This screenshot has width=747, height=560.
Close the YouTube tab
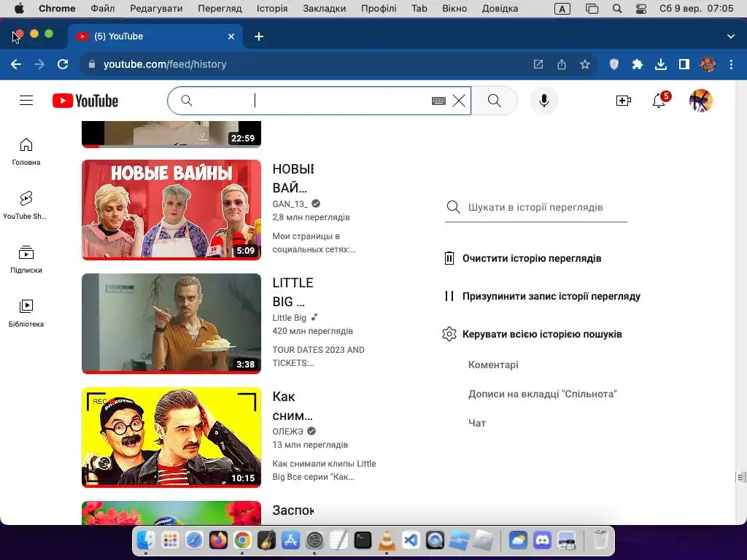231,36
